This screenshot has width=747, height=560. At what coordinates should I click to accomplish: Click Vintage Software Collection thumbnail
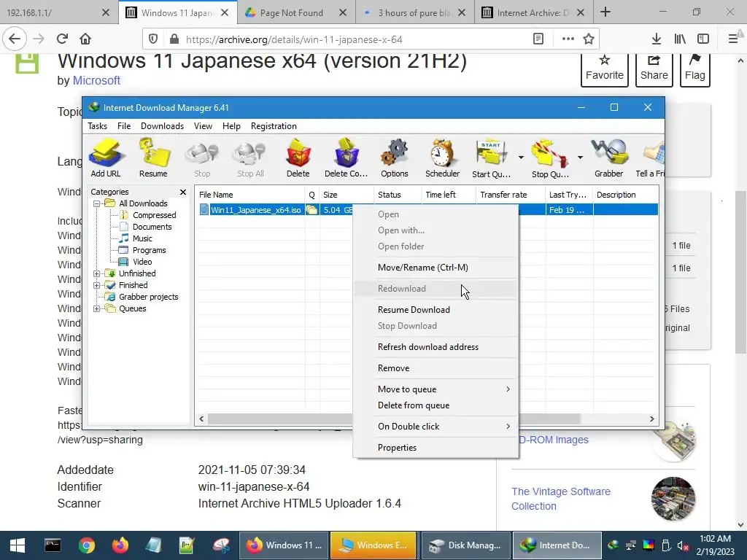(x=673, y=499)
